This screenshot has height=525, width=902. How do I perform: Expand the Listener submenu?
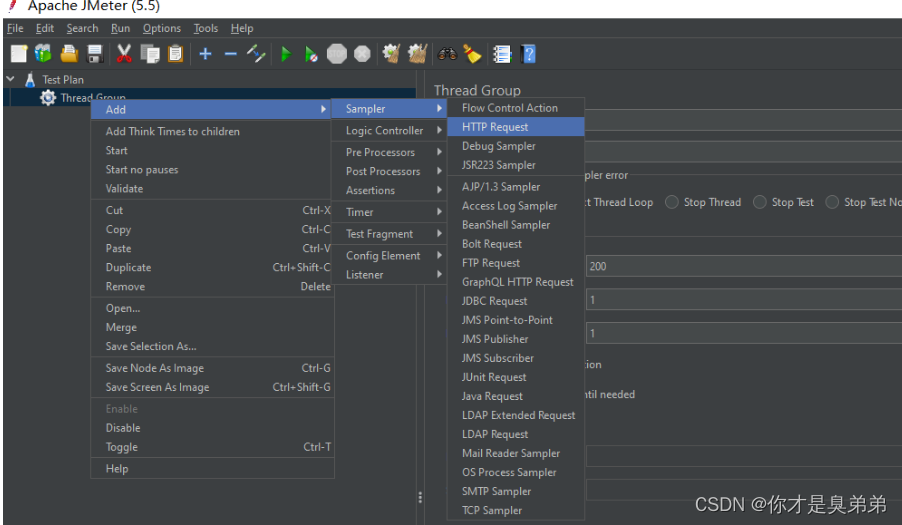click(x=389, y=274)
